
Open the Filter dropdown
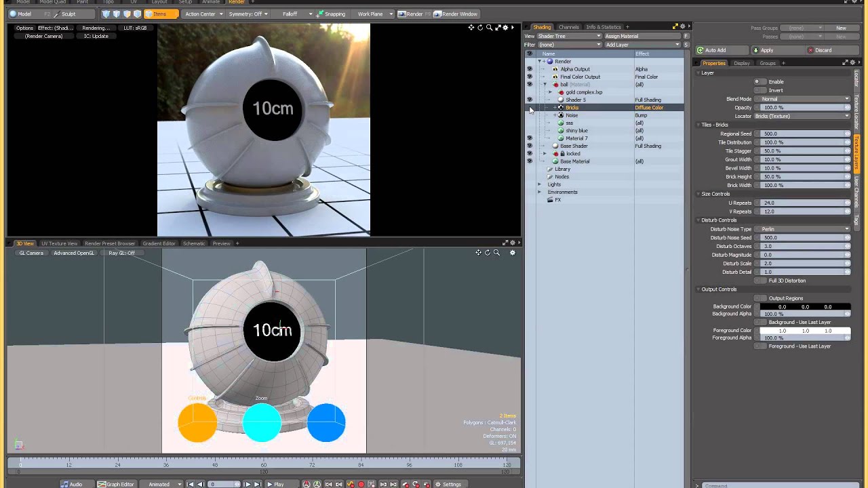point(569,45)
